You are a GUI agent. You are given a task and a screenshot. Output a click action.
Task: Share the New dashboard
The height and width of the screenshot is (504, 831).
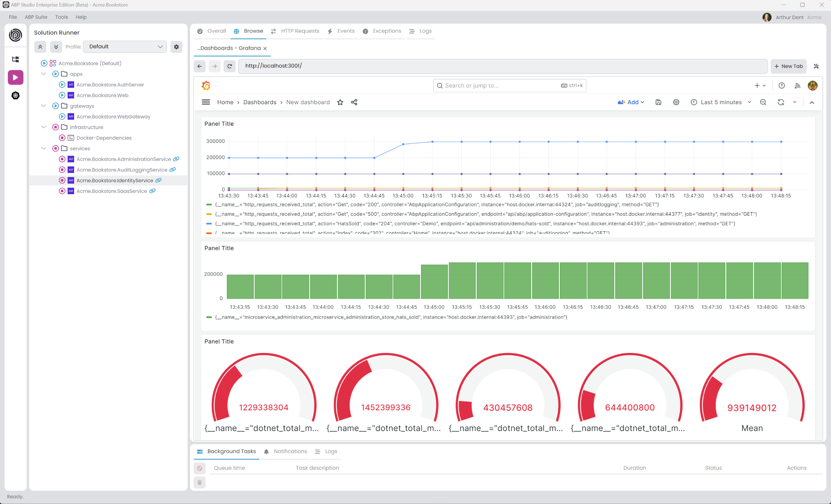point(354,102)
